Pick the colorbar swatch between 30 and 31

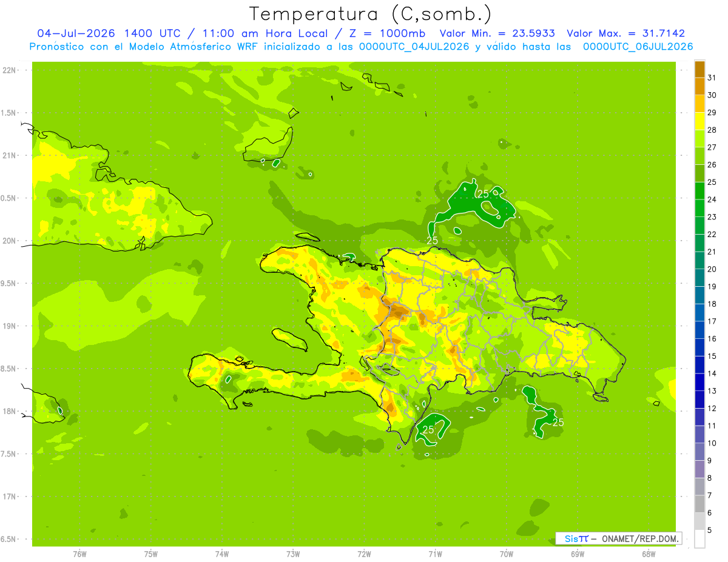point(699,87)
